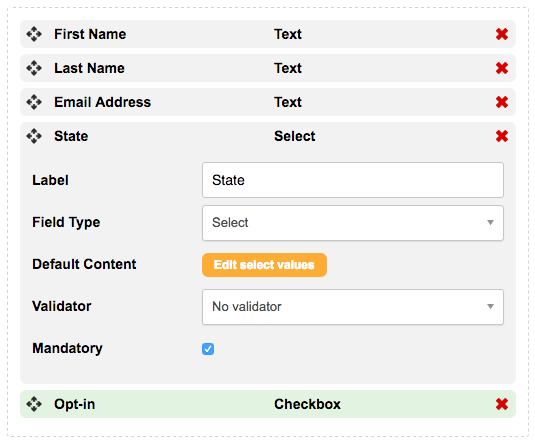Expand the Opt-in field row
Viewport: 535px width, 445px height.
pos(268,404)
